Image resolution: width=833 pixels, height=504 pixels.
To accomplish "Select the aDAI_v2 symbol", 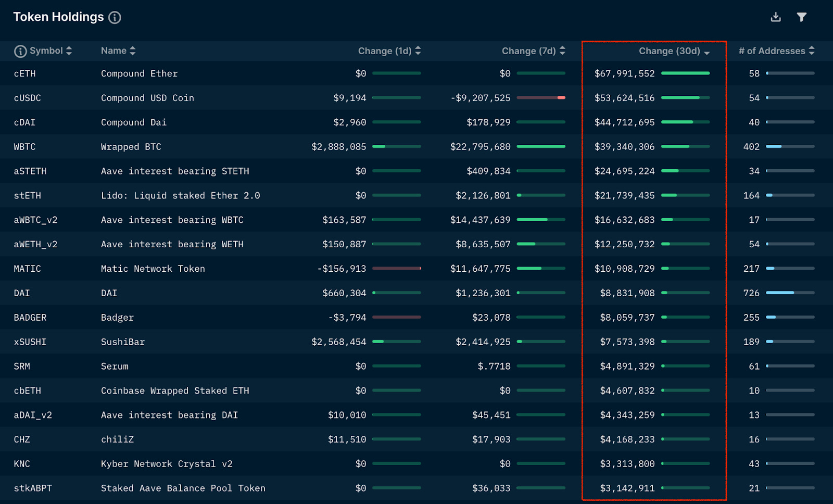I will tap(33, 415).
